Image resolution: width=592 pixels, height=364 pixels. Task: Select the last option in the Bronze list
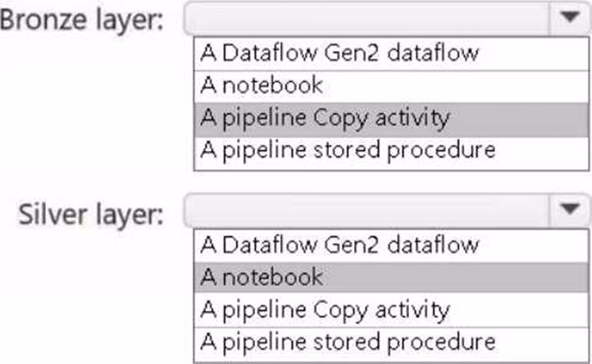[x=348, y=151]
